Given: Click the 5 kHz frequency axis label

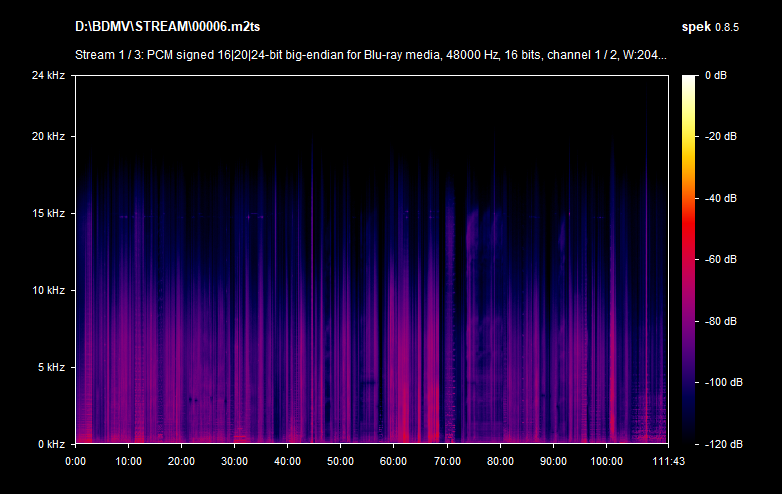Looking at the screenshot, I should click(x=50, y=367).
